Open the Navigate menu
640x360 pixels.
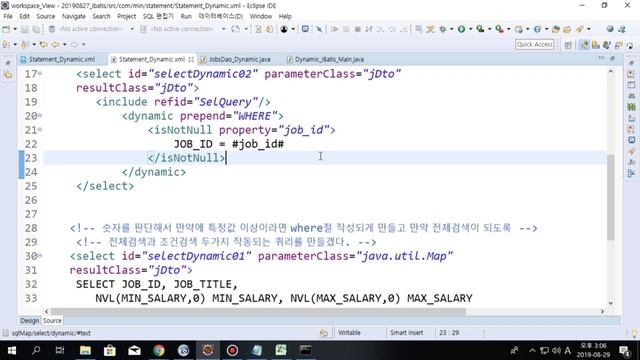point(73,16)
